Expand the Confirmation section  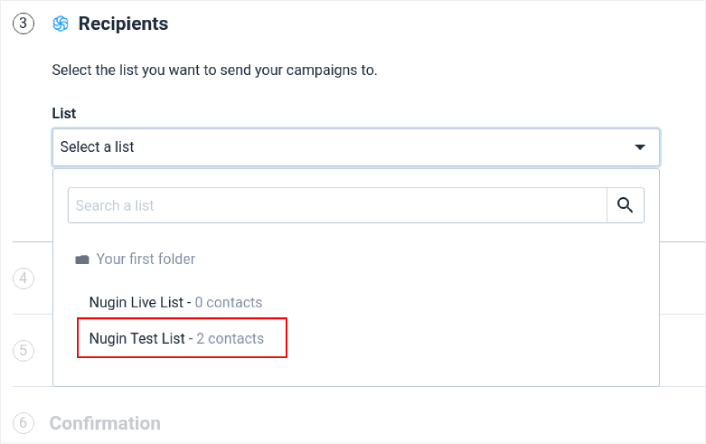(105, 423)
